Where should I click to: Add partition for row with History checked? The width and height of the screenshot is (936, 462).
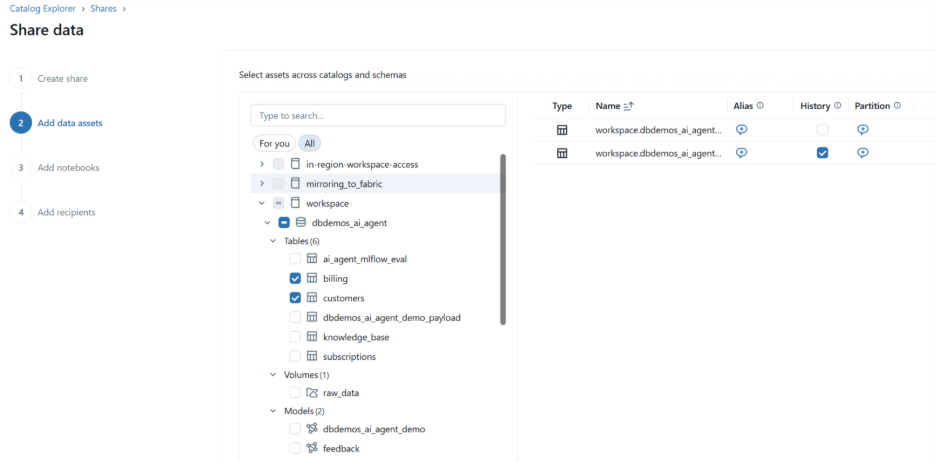tap(863, 153)
